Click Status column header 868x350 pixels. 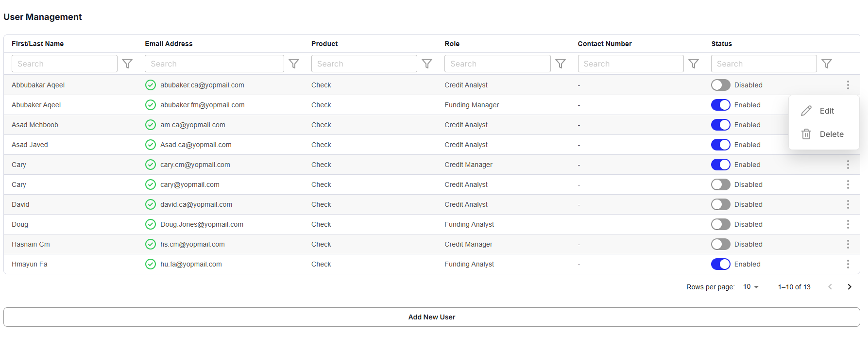721,44
